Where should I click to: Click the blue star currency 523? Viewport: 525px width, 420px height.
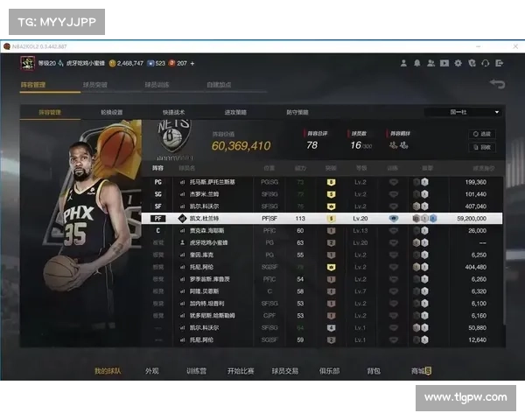point(157,63)
